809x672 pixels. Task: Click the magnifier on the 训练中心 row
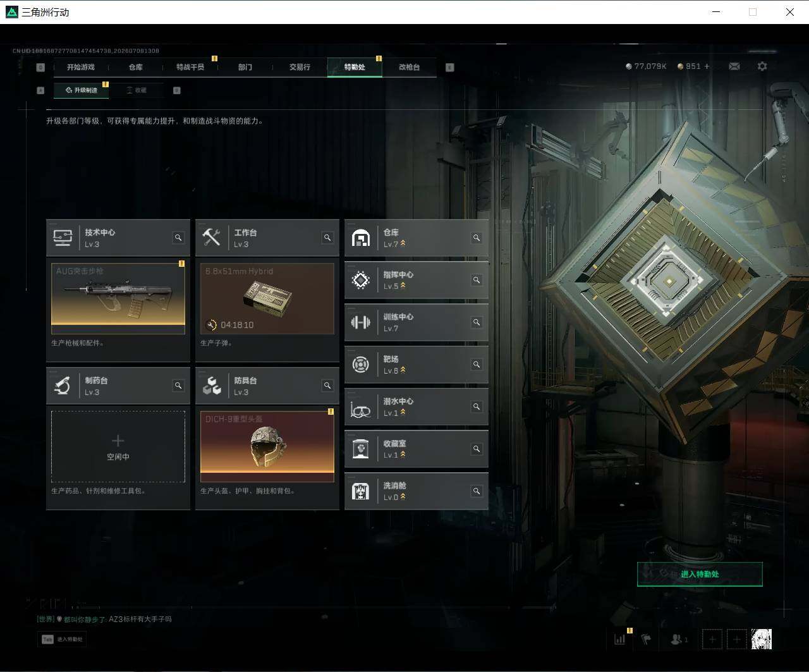(x=477, y=322)
